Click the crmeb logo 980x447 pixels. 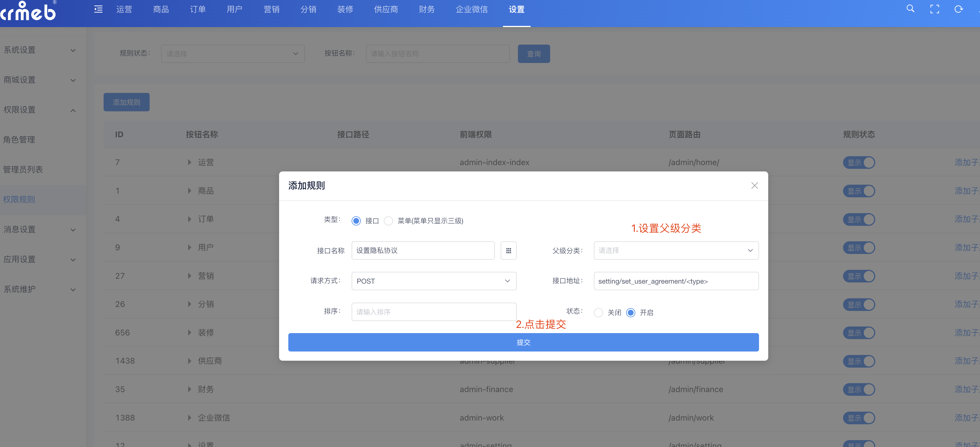[x=28, y=11]
